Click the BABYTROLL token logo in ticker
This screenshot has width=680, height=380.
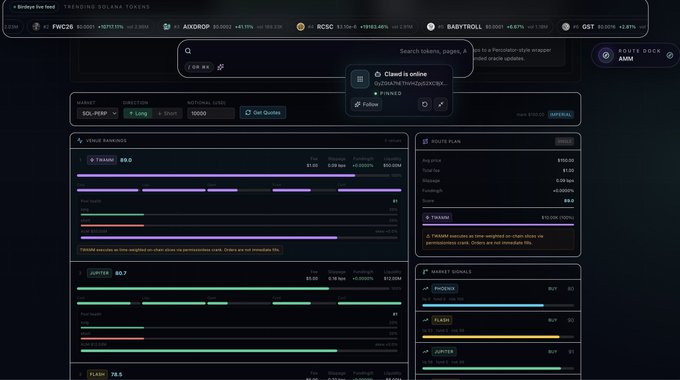[x=431, y=26]
